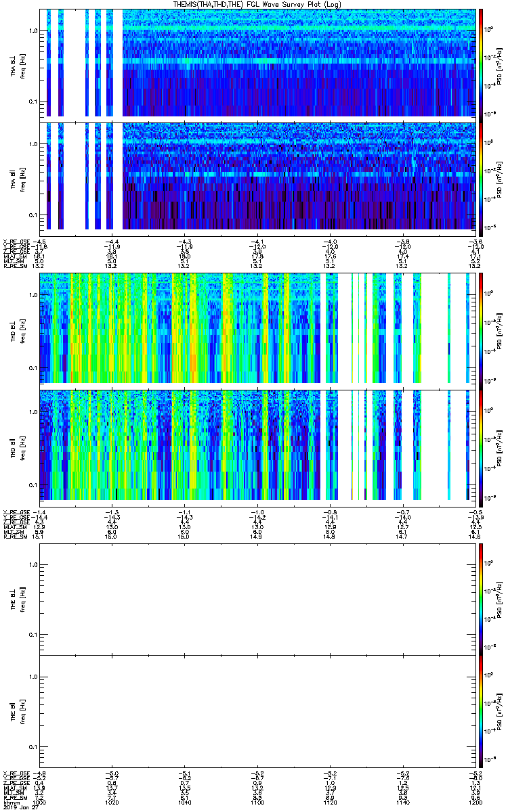
Task: Click the '1140' time tick label
Action: coord(402,803)
